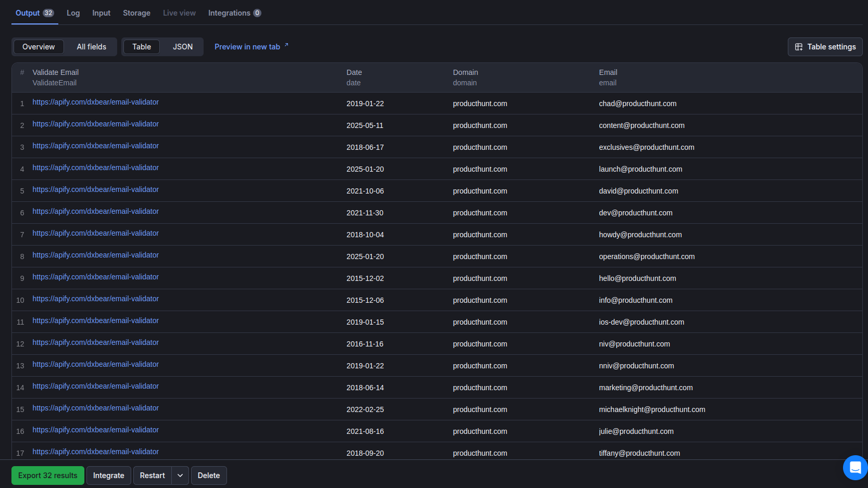Switch to JSON format

pos(183,47)
